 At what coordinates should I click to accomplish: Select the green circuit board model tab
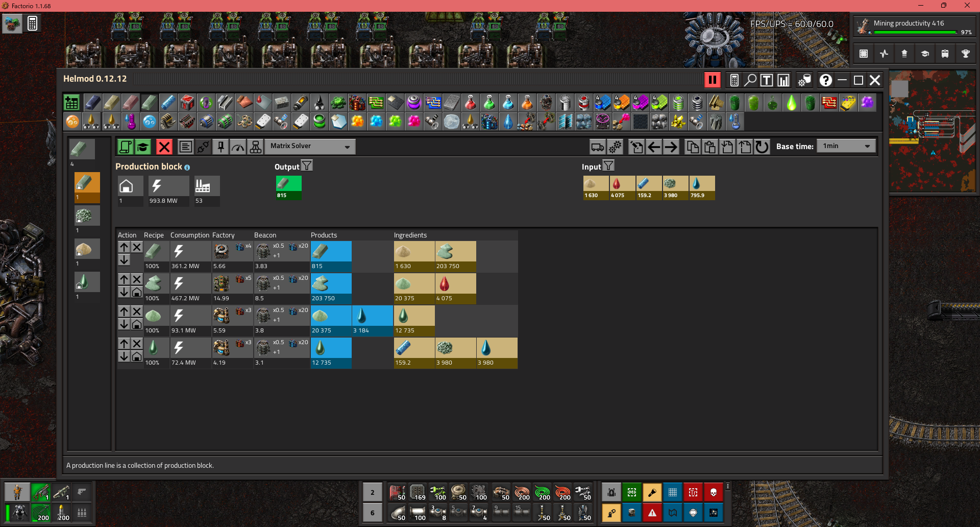click(x=376, y=103)
